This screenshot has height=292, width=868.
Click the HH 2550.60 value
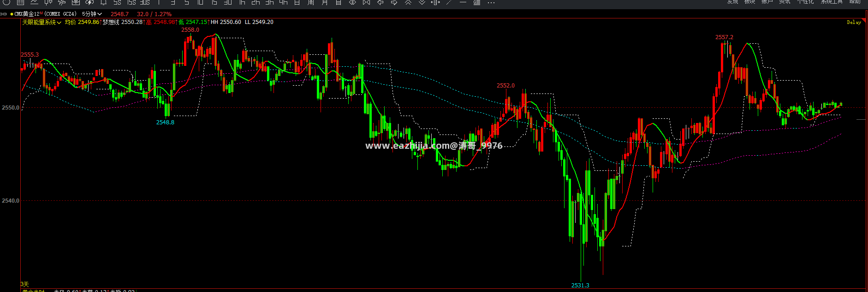point(226,22)
